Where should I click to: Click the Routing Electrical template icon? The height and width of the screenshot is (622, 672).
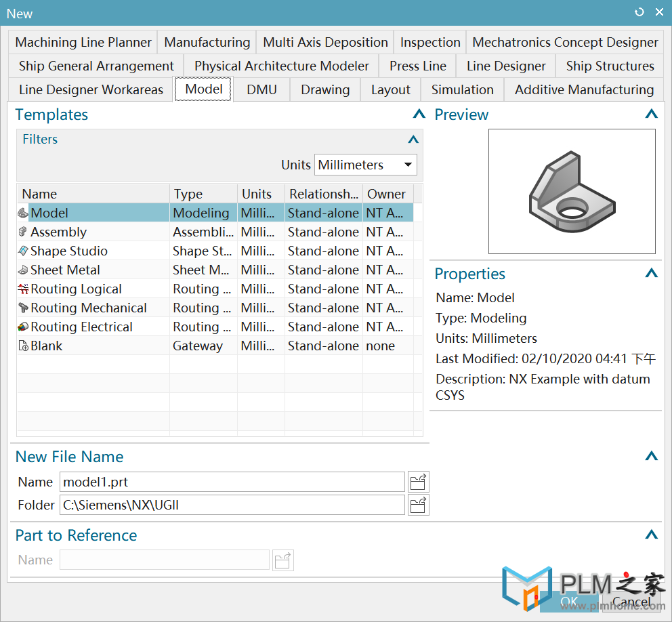[23, 327]
